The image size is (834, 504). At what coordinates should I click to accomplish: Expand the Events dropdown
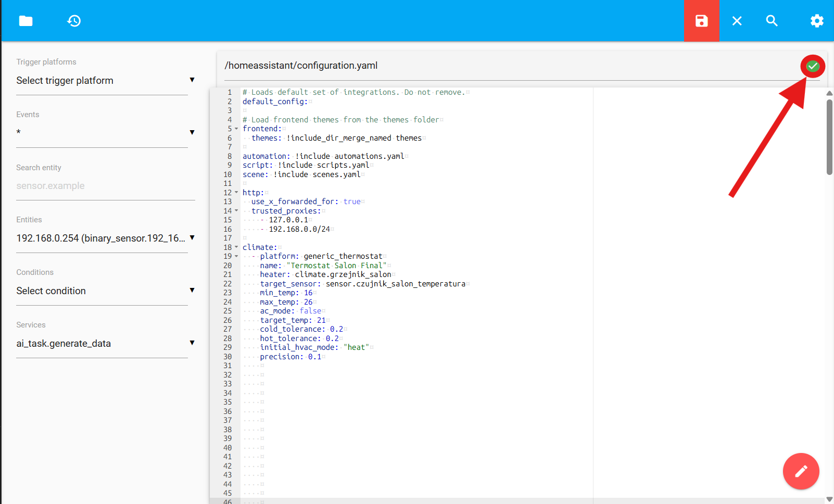click(105, 133)
